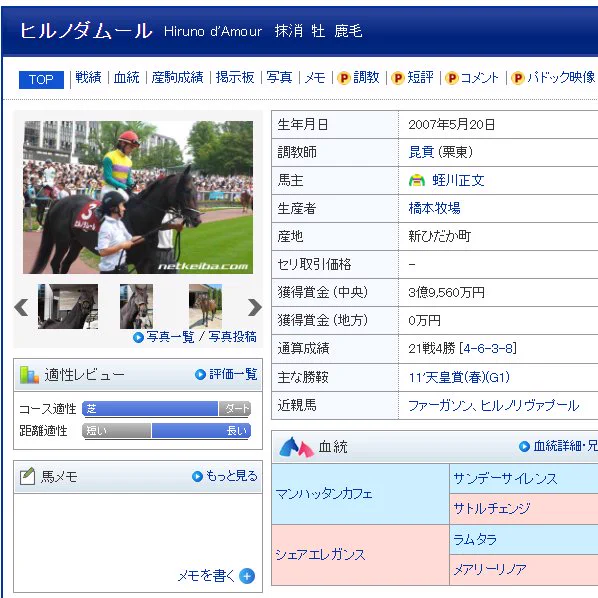Open メアリーリノア pedigree link
The image size is (598, 598).
pos(490,569)
